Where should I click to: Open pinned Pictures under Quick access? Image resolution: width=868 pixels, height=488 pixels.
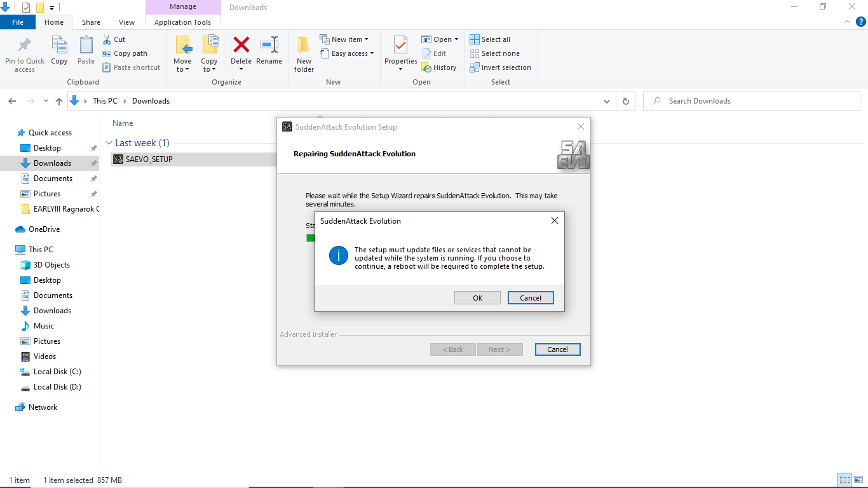click(47, 194)
